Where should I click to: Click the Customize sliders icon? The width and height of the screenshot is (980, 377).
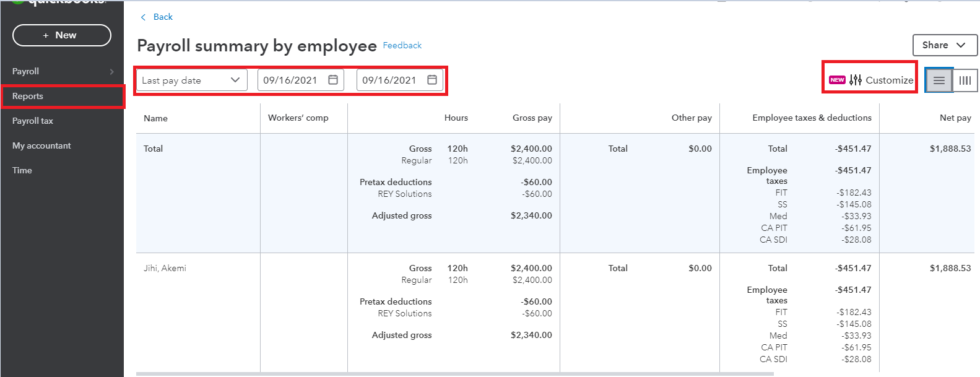pyautogui.click(x=856, y=80)
